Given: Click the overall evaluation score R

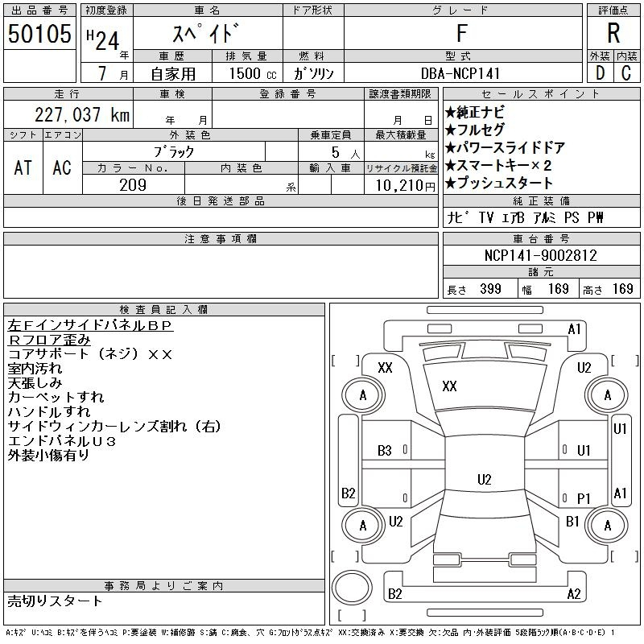Looking at the screenshot, I should point(613,33).
